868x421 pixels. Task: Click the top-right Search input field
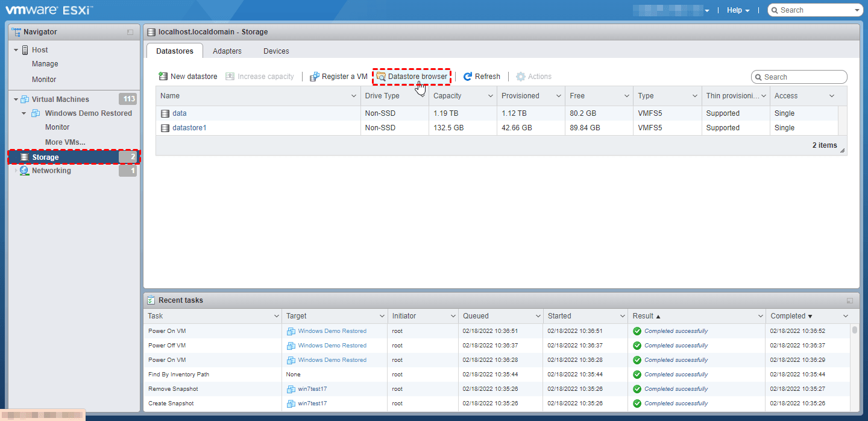point(816,10)
